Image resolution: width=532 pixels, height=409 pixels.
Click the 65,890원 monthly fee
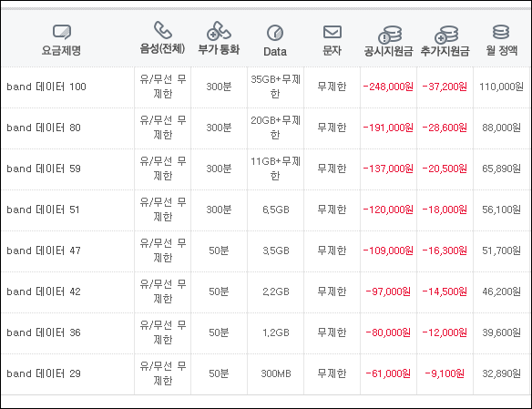(501, 169)
